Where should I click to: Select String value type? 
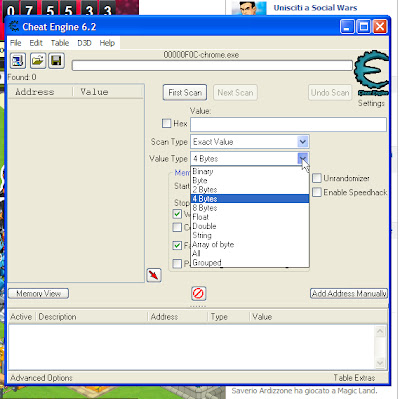pyautogui.click(x=250, y=235)
